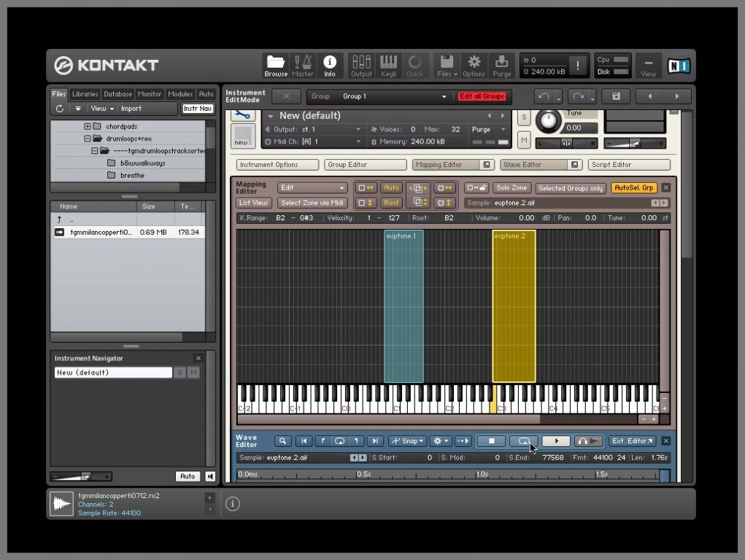
Task: Go to next instrument with right arrow
Action: (677, 96)
